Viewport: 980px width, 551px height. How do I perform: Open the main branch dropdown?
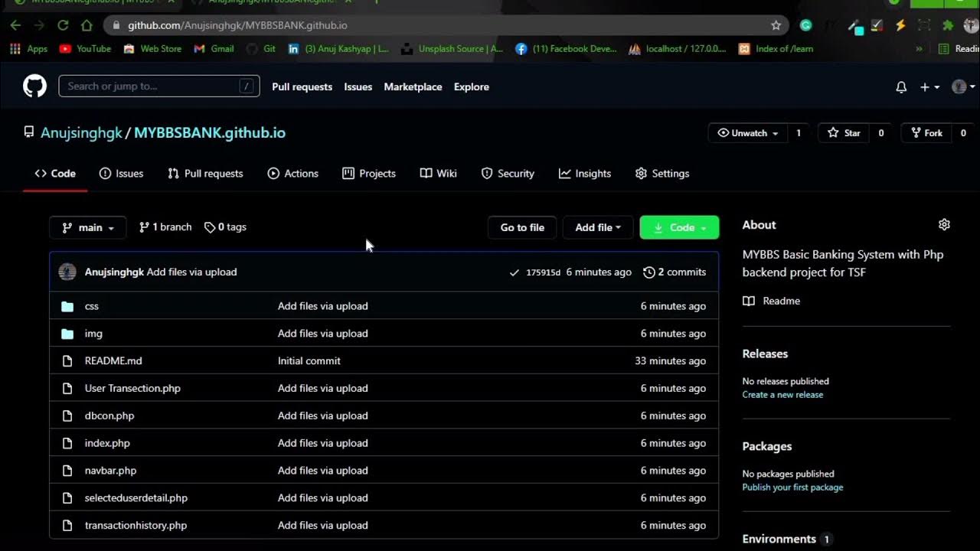(88, 227)
